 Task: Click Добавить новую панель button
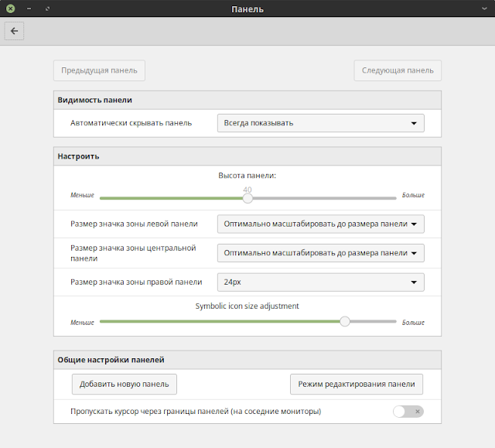[x=125, y=385]
